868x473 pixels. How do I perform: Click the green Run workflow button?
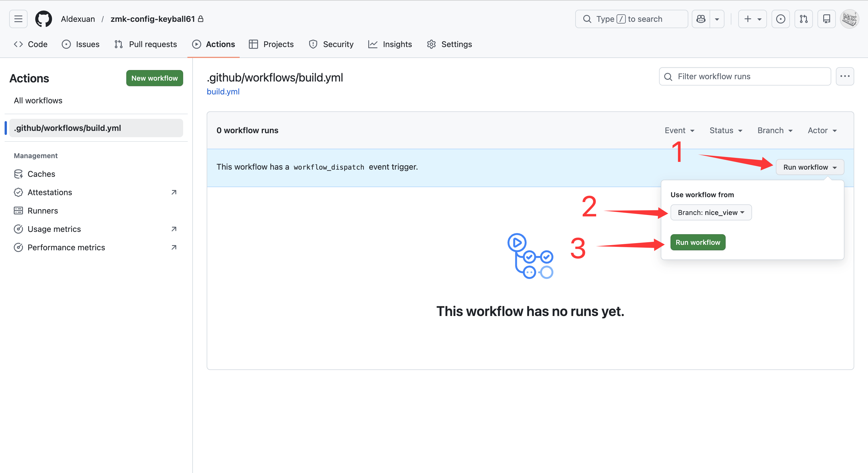coord(697,242)
